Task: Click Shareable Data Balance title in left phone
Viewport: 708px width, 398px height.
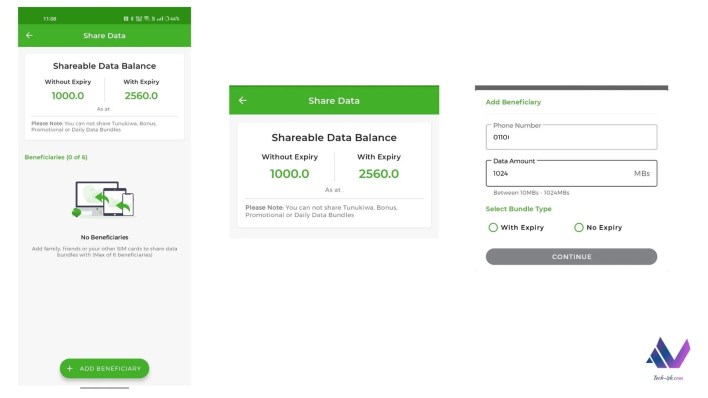Action: (x=104, y=66)
